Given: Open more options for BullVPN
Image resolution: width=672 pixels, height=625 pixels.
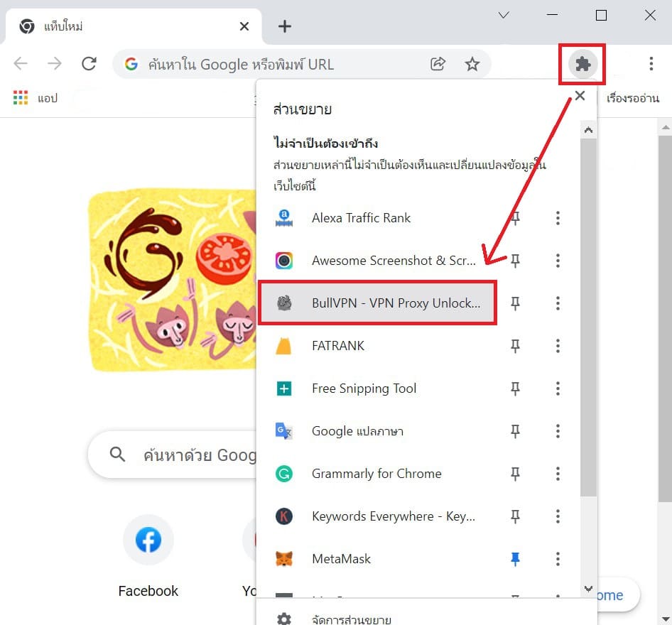Looking at the screenshot, I should (558, 303).
